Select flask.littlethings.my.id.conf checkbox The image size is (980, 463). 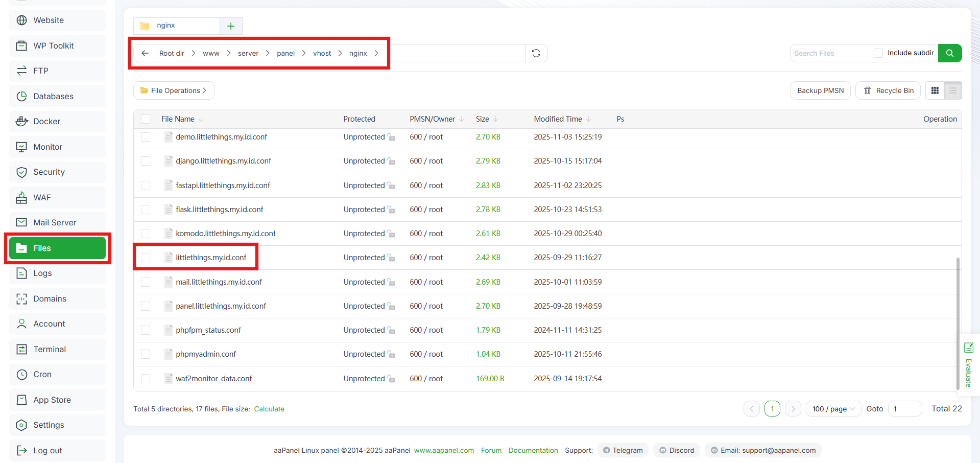click(146, 210)
